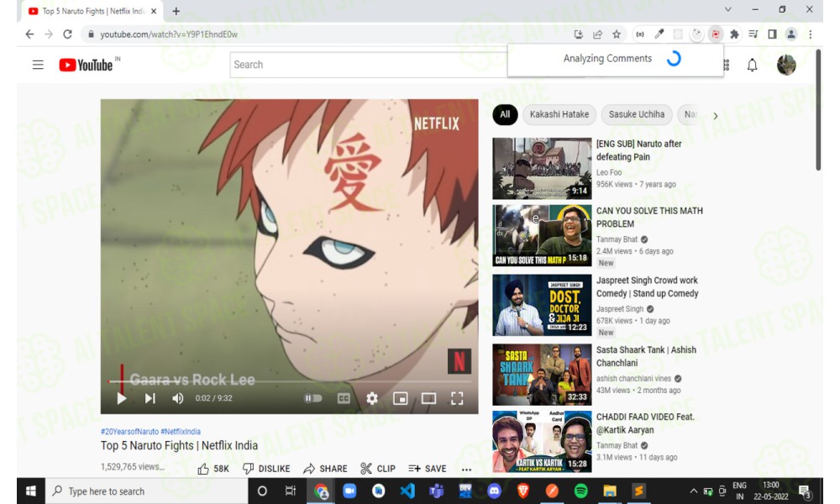
Task: Open the #20YearsofNaruto hashtag link
Action: click(x=129, y=431)
